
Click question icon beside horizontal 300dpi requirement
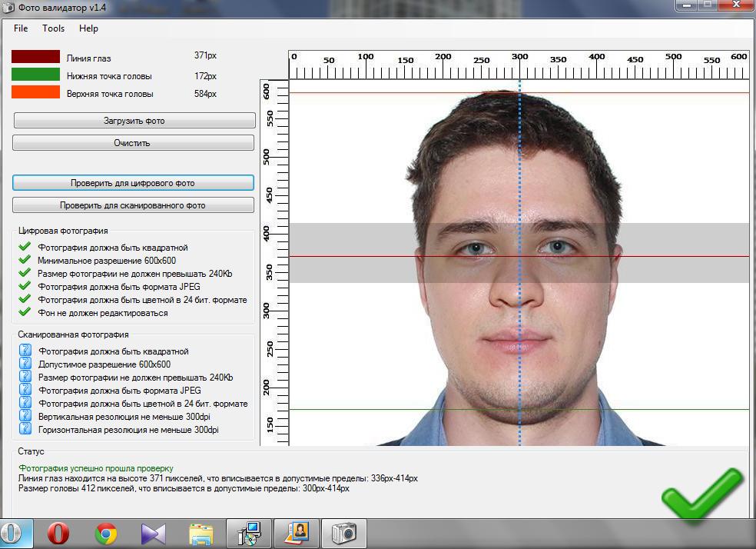(25, 430)
